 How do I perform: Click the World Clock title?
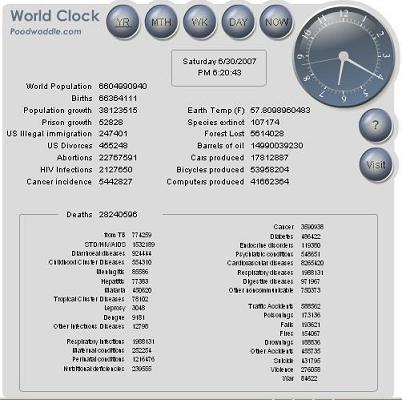(x=55, y=16)
